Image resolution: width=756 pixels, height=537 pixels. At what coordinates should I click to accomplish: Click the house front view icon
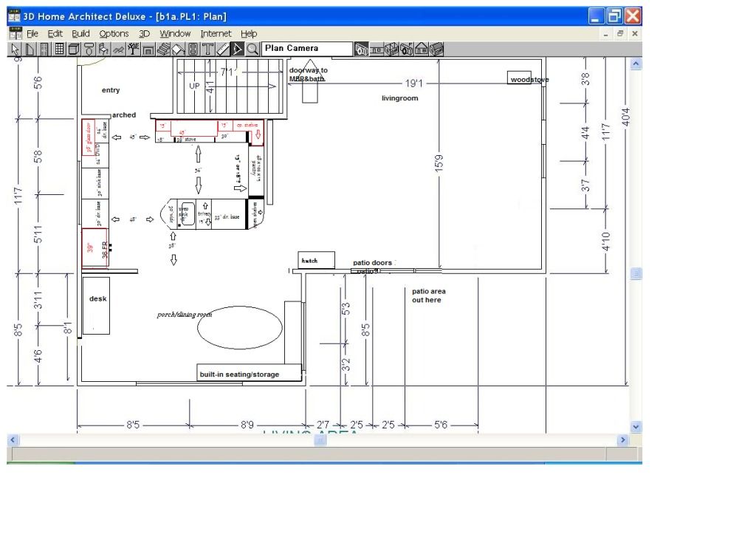[x=422, y=49]
